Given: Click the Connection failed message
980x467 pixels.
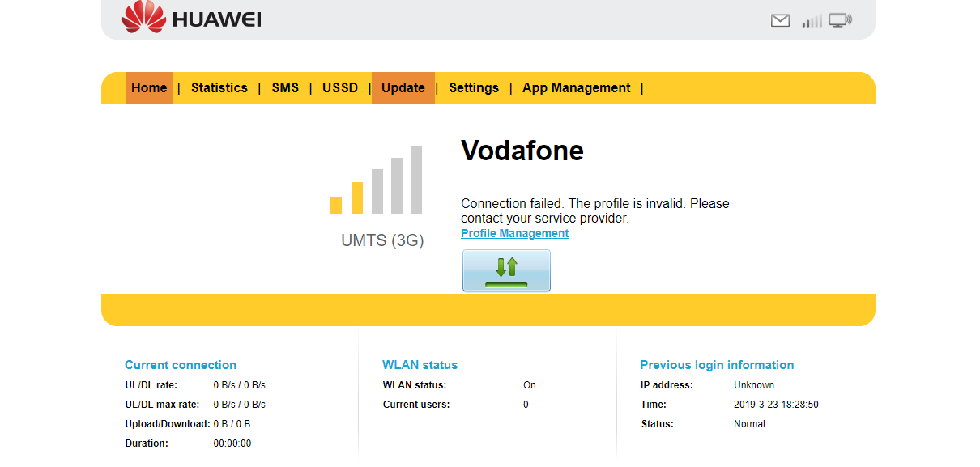Looking at the screenshot, I should pyautogui.click(x=595, y=210).
